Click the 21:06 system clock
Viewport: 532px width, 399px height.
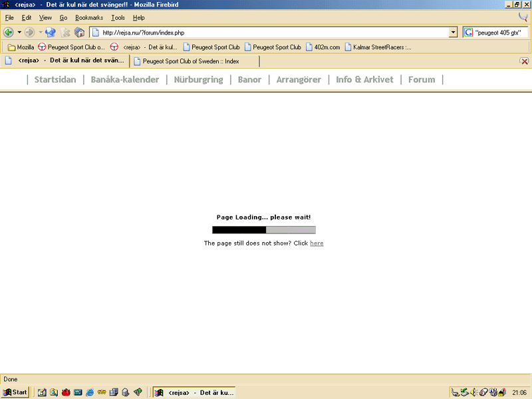coord(519,392)
